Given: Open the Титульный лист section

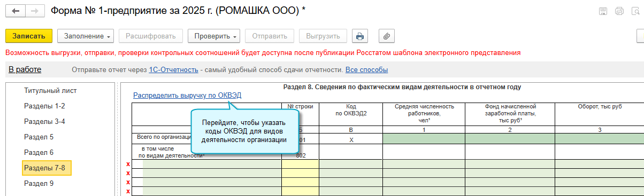Looking at the screenshot, I should click(x=50, y=91).
